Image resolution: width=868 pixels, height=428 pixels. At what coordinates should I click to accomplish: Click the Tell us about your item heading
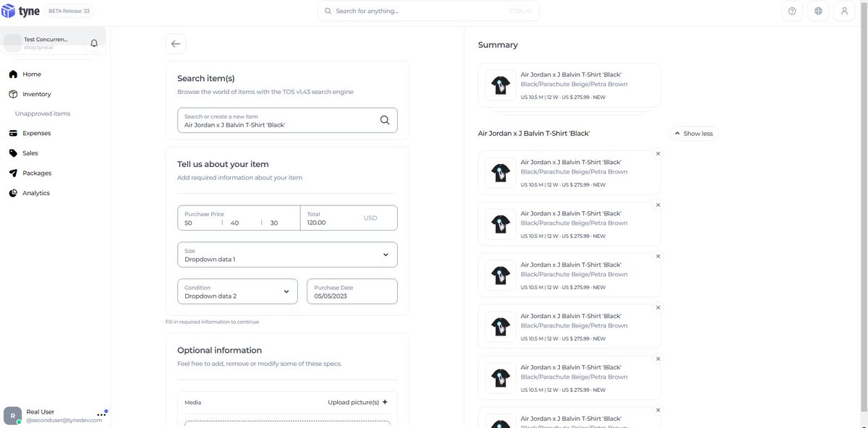coord(223,164)
